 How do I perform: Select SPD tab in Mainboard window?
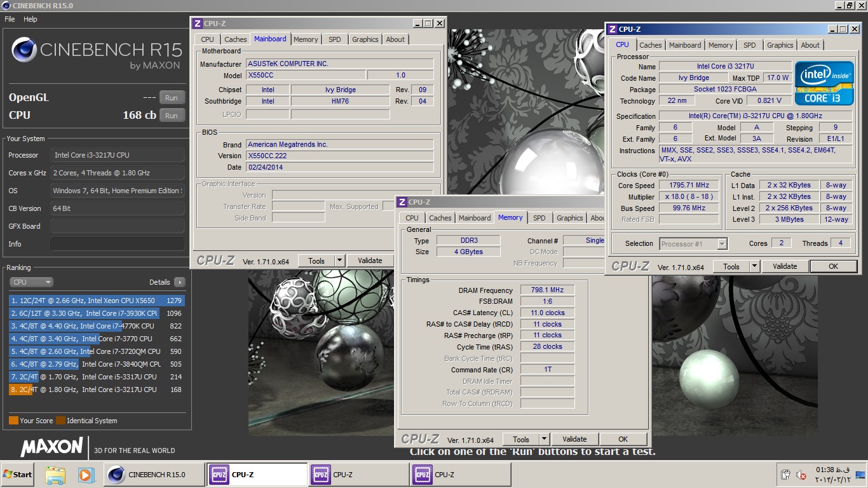tap(335, 39)
